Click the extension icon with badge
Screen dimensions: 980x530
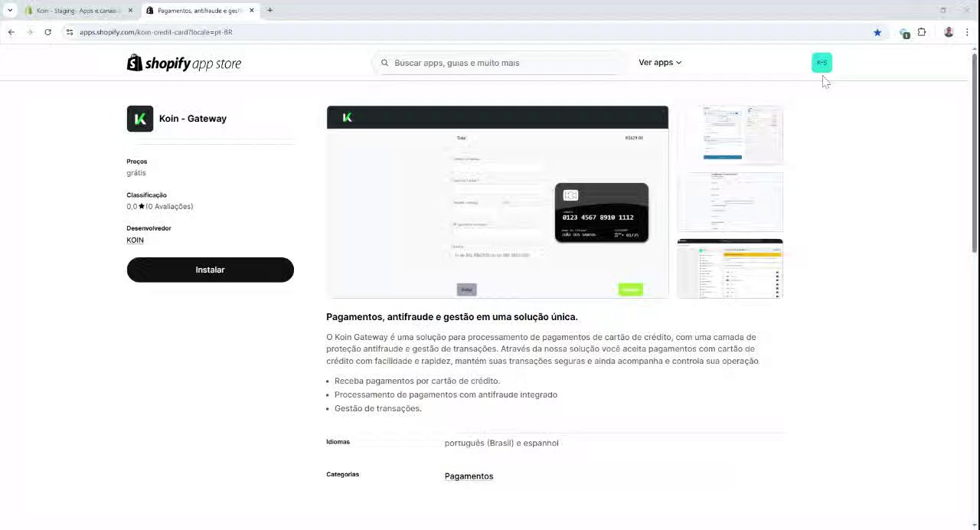904,33
